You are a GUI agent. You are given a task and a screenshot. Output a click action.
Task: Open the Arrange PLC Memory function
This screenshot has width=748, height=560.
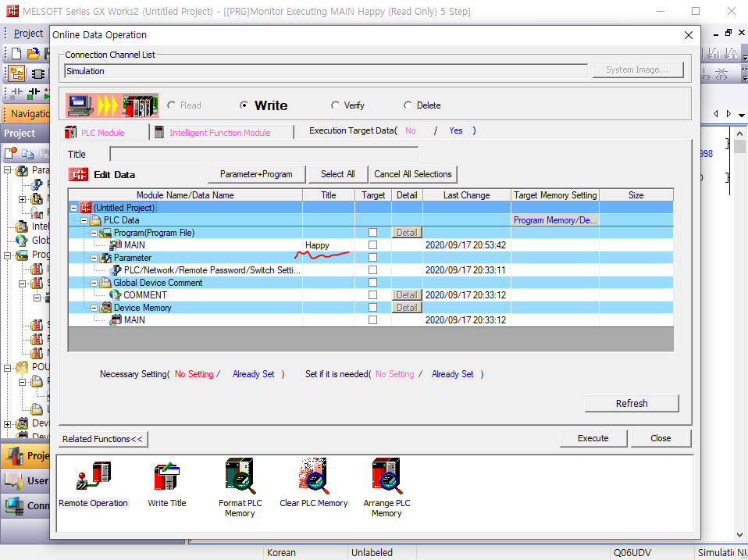coord(386,488)
